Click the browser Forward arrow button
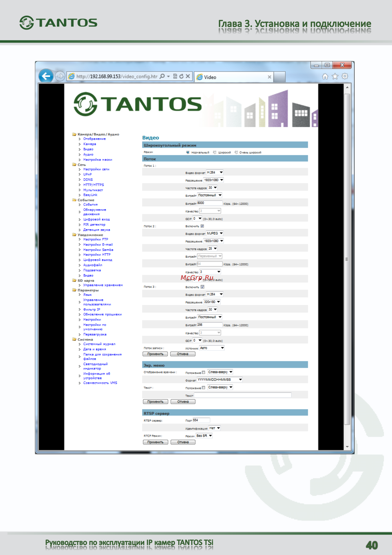 [x=60, y=76]
